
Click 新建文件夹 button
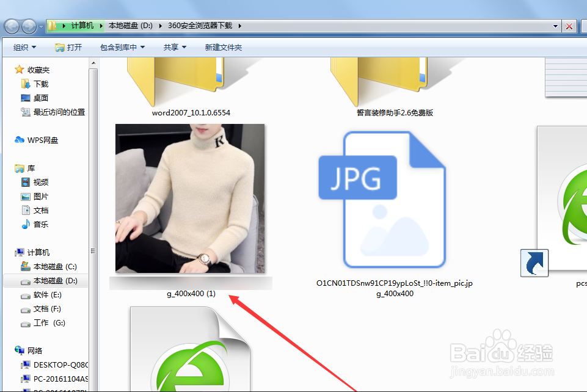tap(224, 48)
